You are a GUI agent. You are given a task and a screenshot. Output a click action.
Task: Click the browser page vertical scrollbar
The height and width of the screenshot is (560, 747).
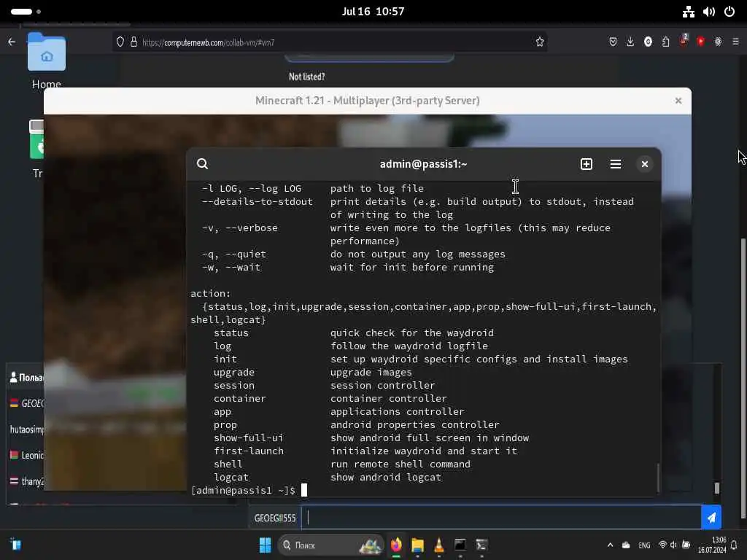click(x=743, y=378)
